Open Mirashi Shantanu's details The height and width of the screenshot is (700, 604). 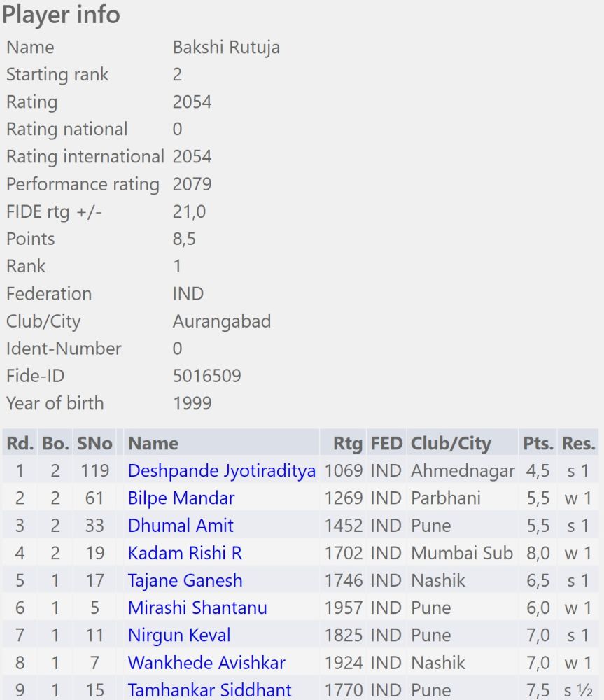197,608
